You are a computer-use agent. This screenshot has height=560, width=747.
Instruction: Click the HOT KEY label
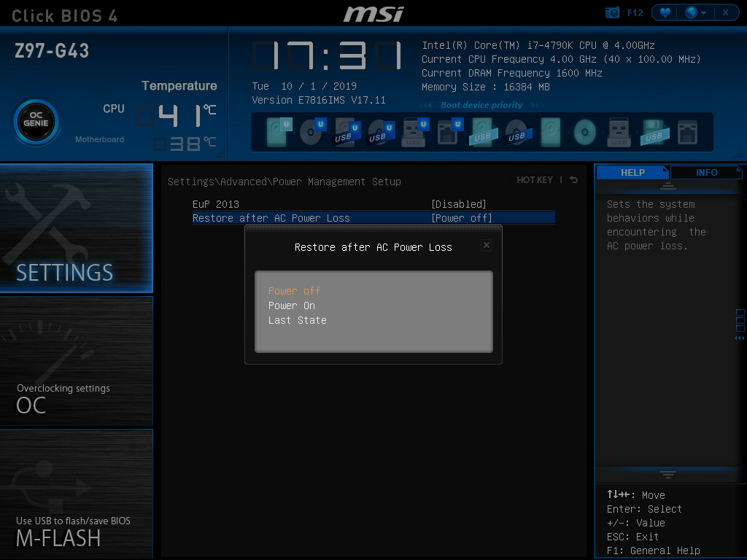click(x=535, y=180)
